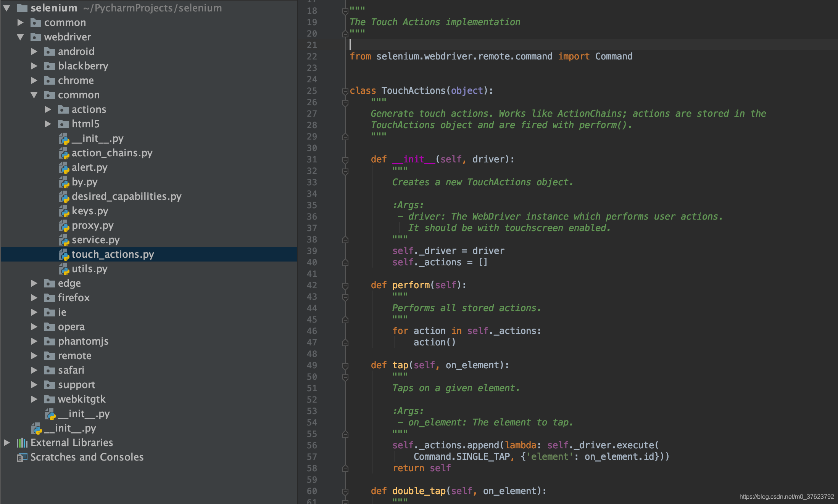Click the touch_actions.py Python file icon
The height and width of the screenshot is (504, 838).
click(x=64, y=255)
